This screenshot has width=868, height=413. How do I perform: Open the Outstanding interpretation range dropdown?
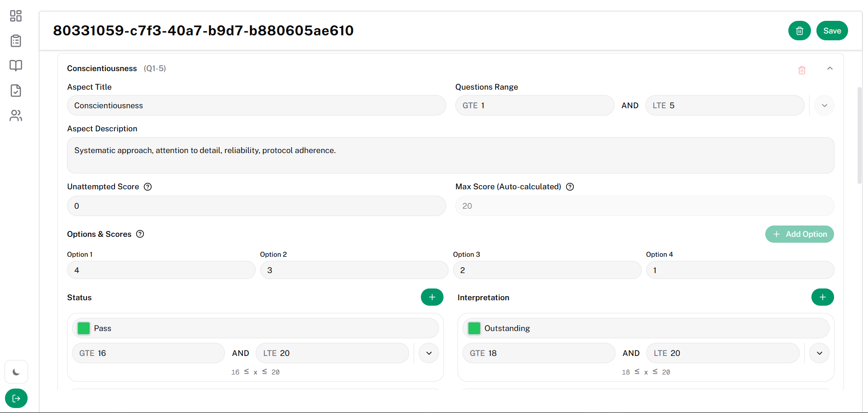(x=819, y=353)
